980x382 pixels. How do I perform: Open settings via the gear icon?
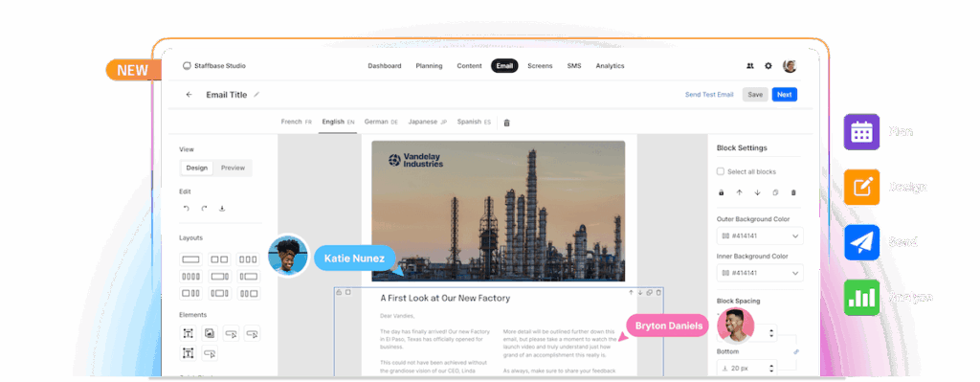(x=768, y=66)
